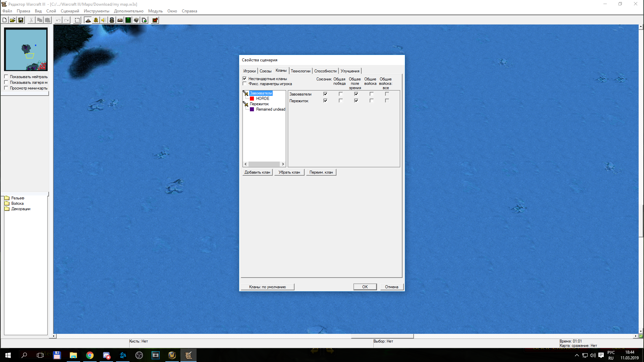Activate the dashed selection brush icon

[x=77, y=20]
